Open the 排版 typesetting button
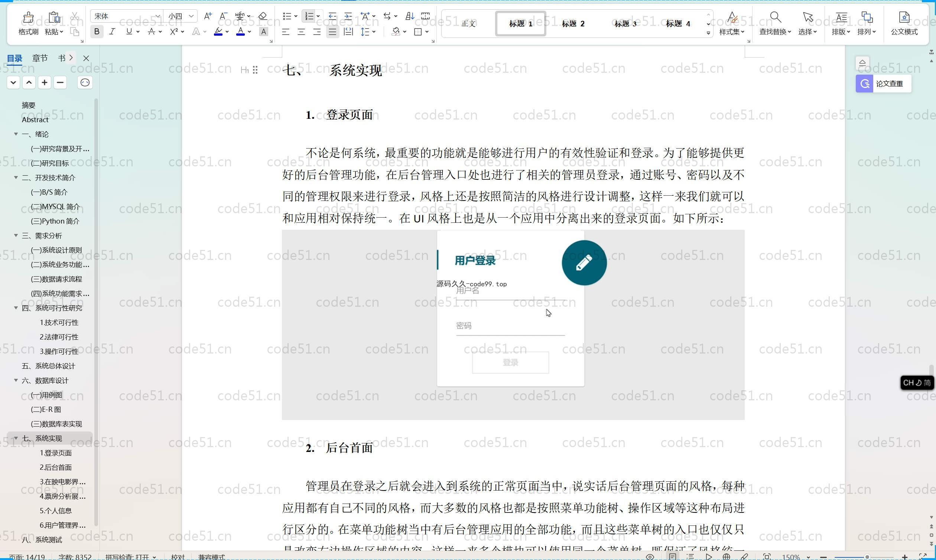This screenshot has width=936, height=560. [x=841, y=23]
